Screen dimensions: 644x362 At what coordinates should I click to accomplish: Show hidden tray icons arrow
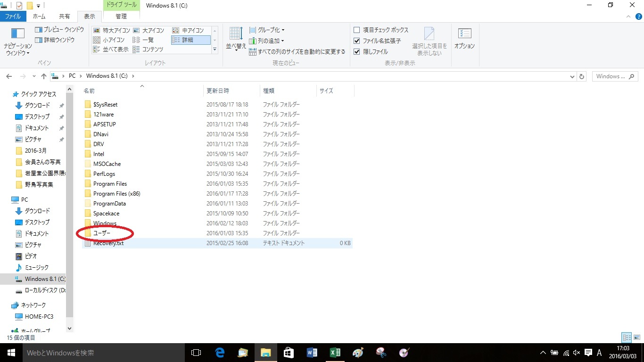point(543,353)
